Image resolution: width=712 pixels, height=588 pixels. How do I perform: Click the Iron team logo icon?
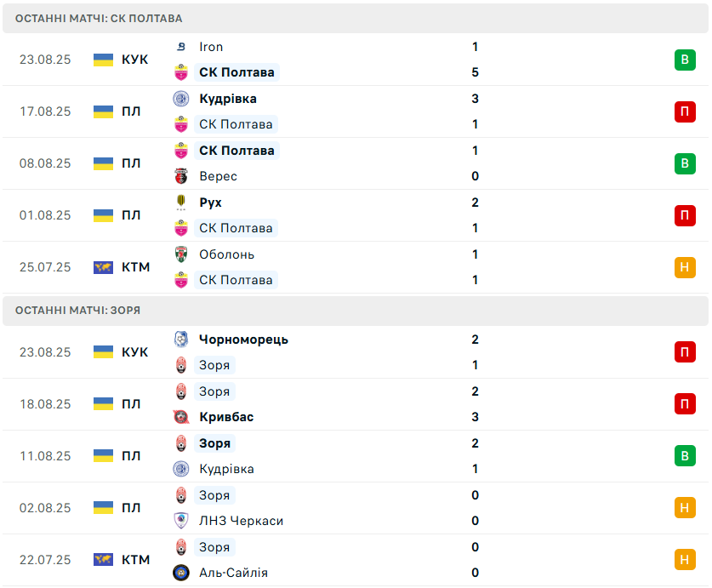(x=180, y=47)
